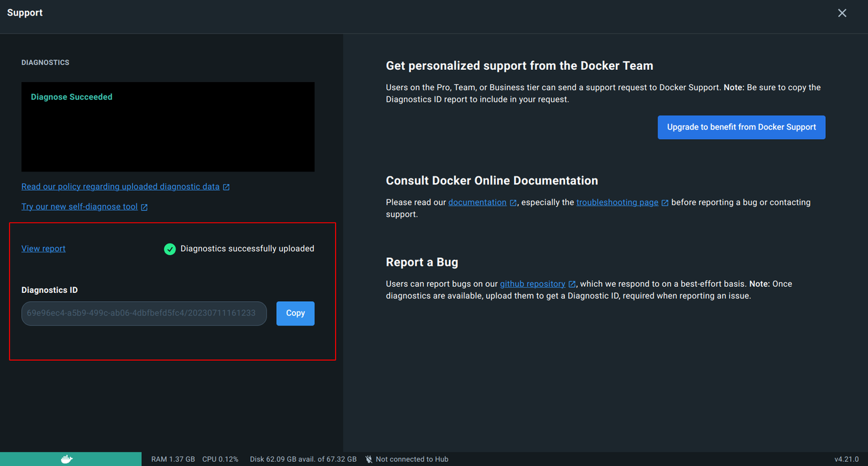Open the troubleshooting page link
868x466 pixels.
point(617,202)
